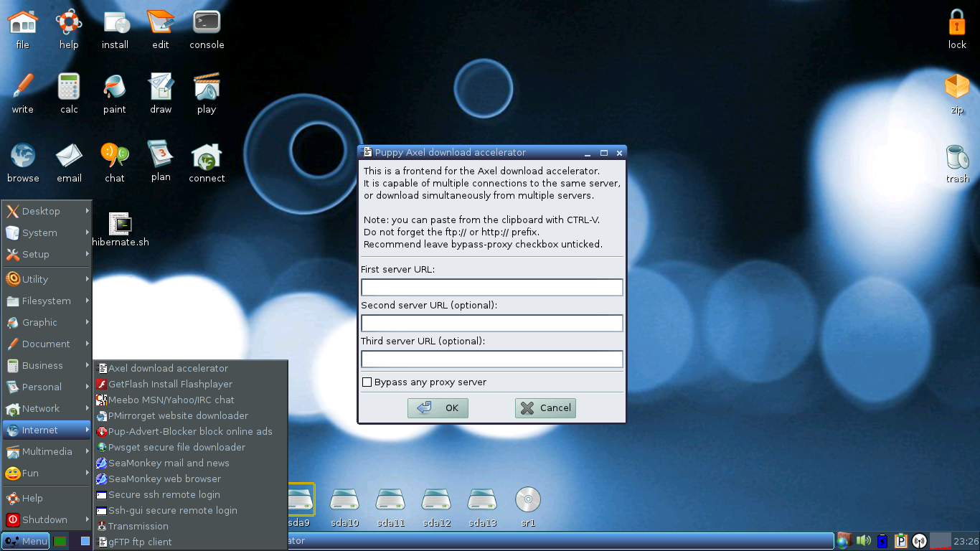Expand the Utility submenu
Screen dimensions: 980x551
(x=47, y=279)
